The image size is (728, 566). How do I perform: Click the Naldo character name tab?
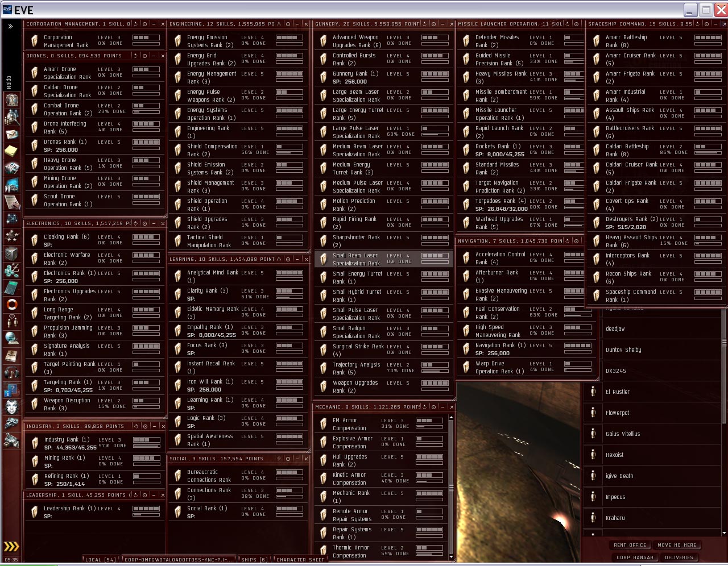click(x=9, y=82)
